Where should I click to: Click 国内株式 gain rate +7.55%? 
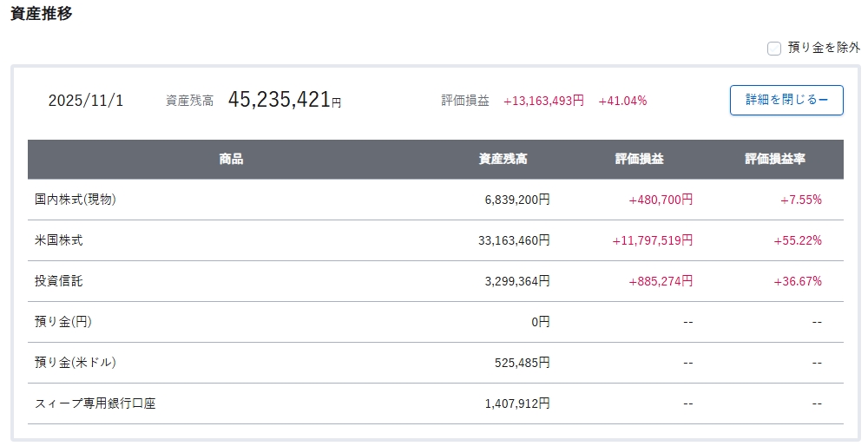[x=800, y=200]
